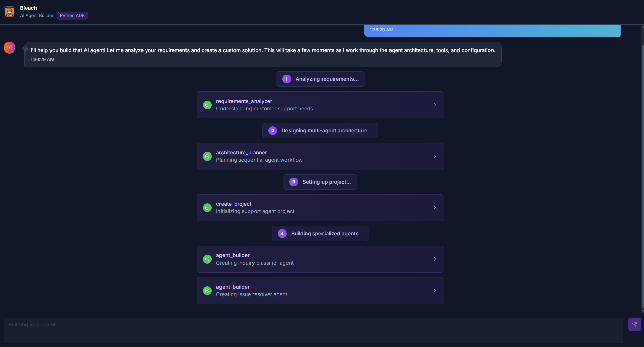Image resolution: width=644 pixels, height=347 pixels.
Task: Click the check icon beside Creating inquiry classifier agent
Action: (207, 259)
